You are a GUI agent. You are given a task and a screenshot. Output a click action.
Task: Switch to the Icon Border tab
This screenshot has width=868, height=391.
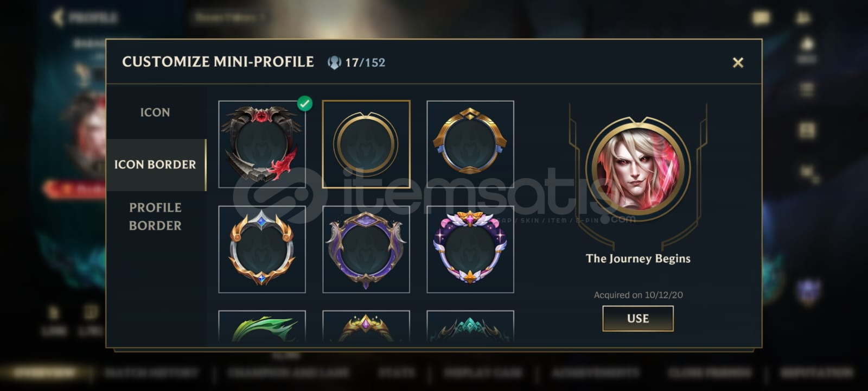tap(156, 165)
